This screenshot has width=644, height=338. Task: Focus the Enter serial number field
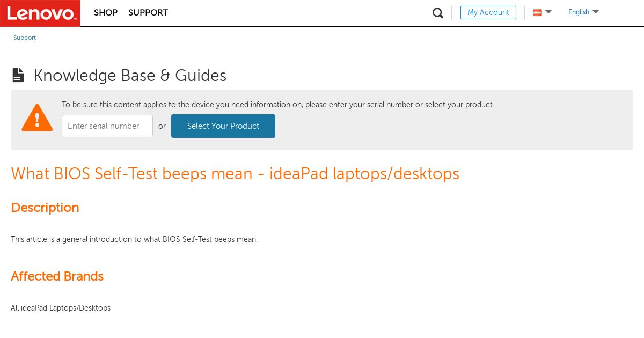coord(107,126)
